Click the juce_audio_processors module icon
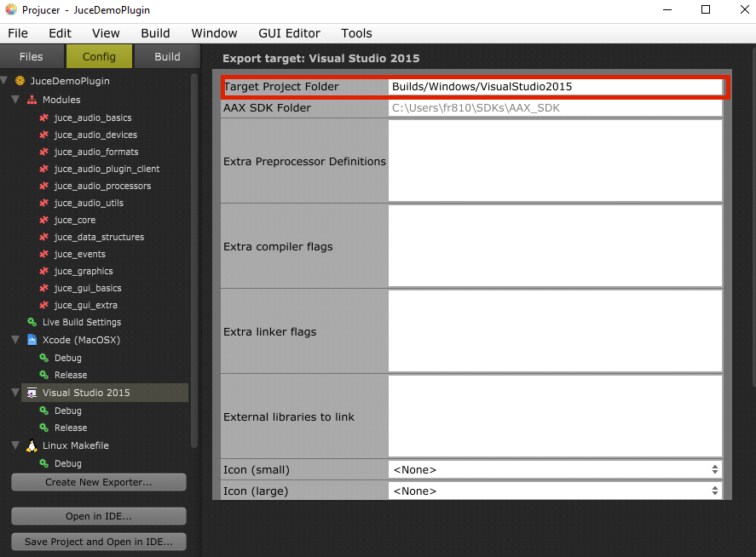The height and width of the screenshot is (557, 756). point(43,186)
